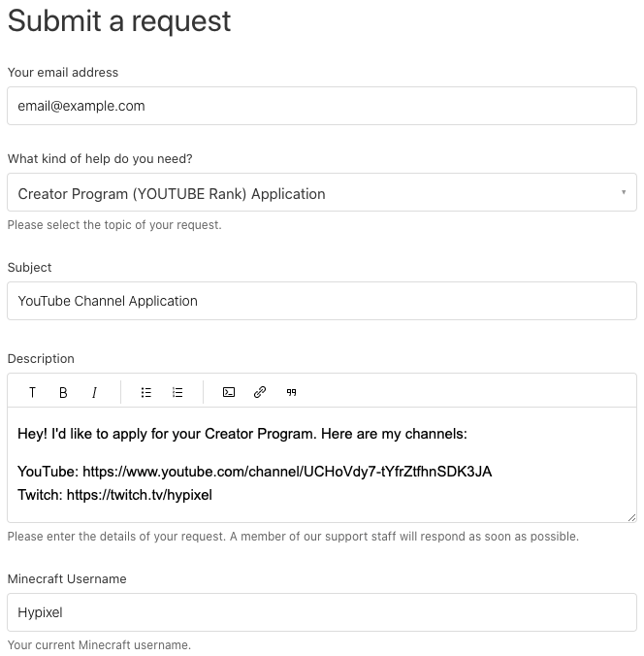Click the 'What kind of help do you need?' label
The image size is (644, 656).
(100, 159)
